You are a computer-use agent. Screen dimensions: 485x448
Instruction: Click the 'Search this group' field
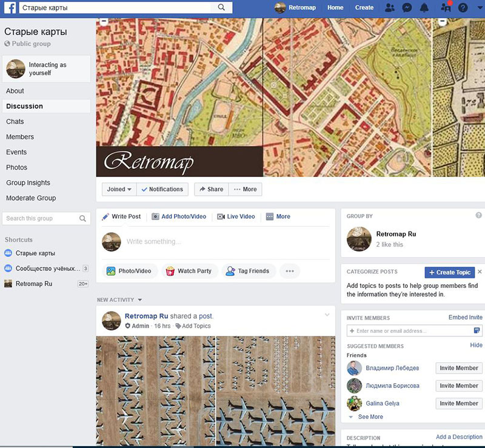click(41, 218)
